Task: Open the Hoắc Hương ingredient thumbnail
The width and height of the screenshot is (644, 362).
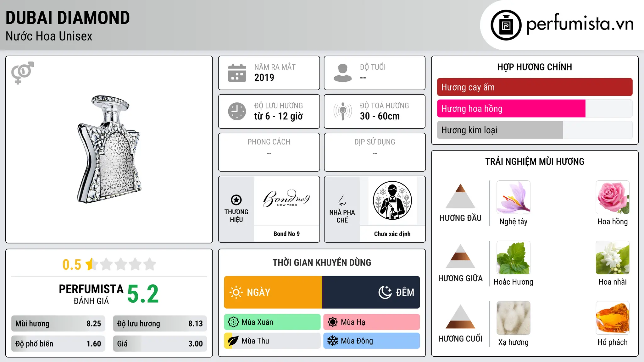Action: point(514,258)
